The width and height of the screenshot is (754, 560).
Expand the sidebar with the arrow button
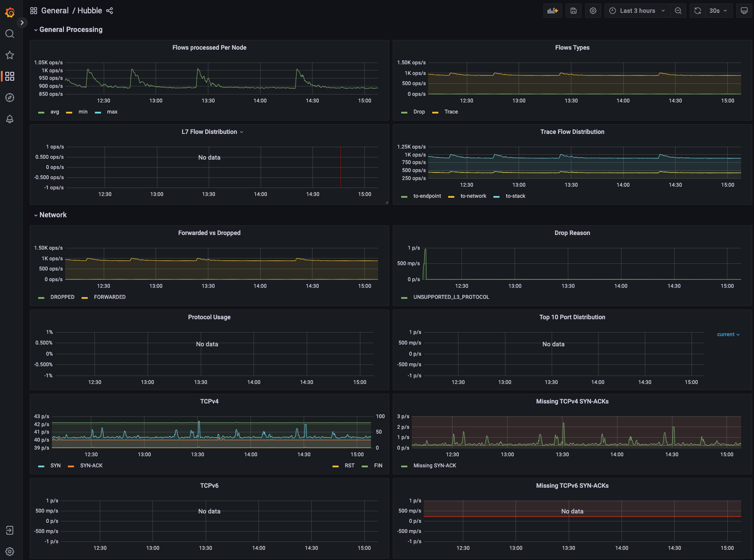(22, 23)
